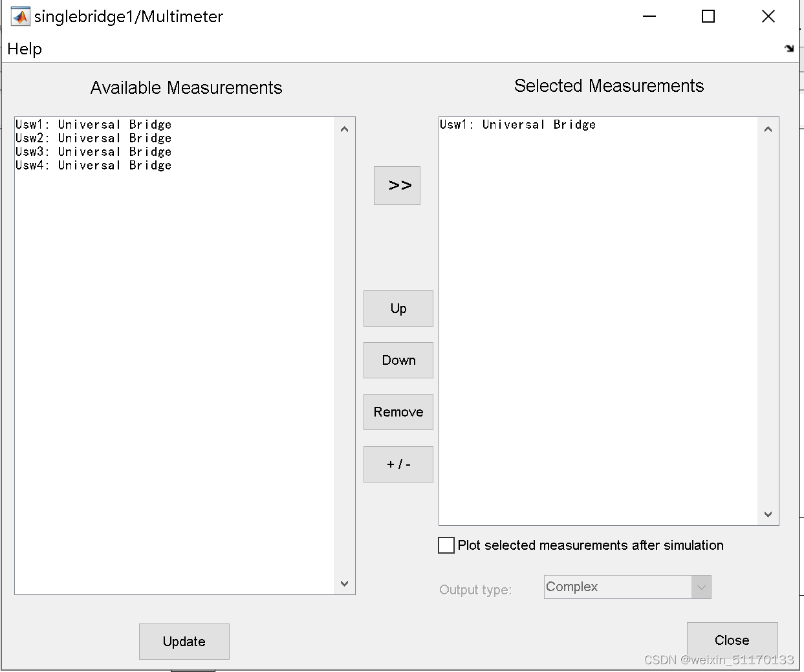Click the ">>" button to add a measurement

pyautogui.click(x=397, y=185)
